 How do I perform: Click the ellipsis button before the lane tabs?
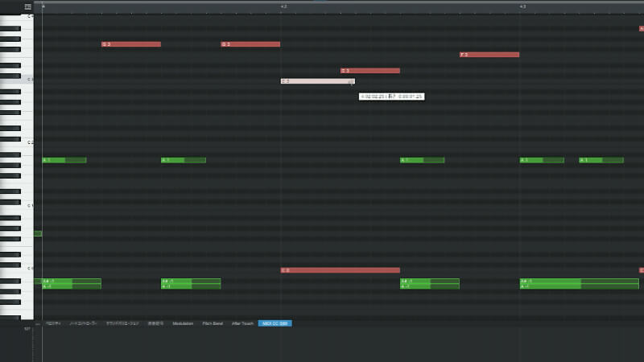pyautogui.click(x=37, y=324)
